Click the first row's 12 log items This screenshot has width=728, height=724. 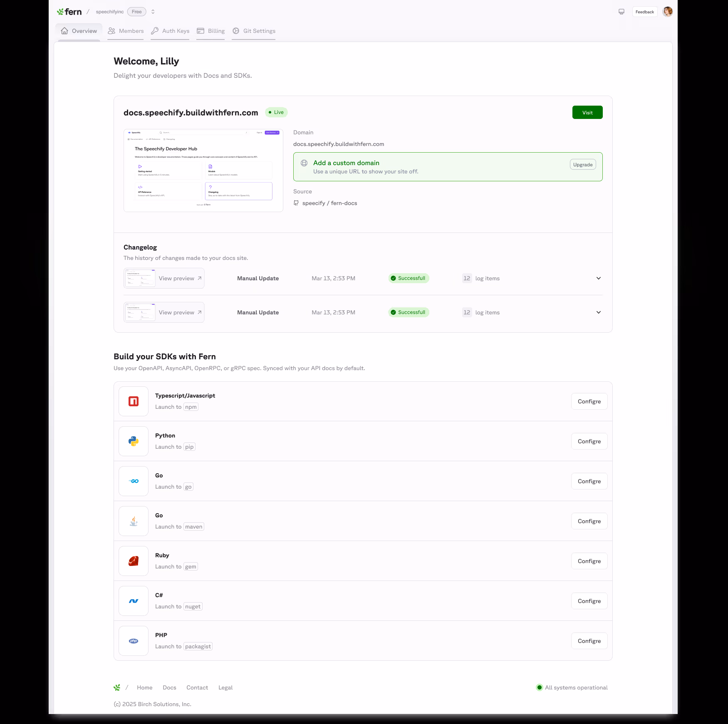(481, 278)
